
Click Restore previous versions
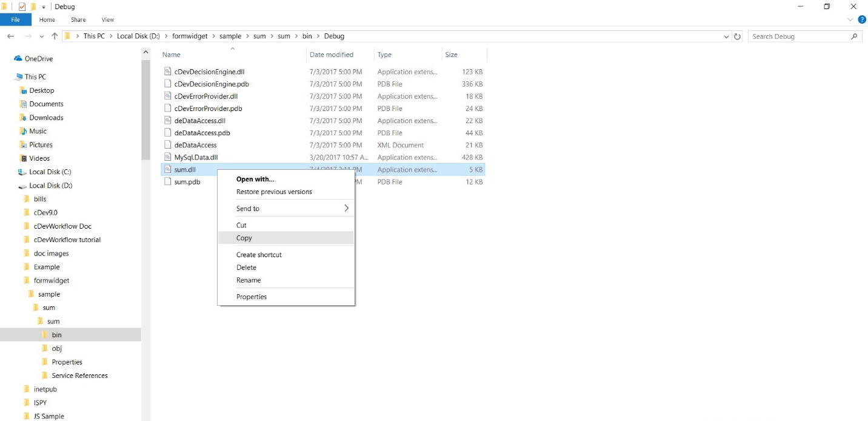point(275,192)
